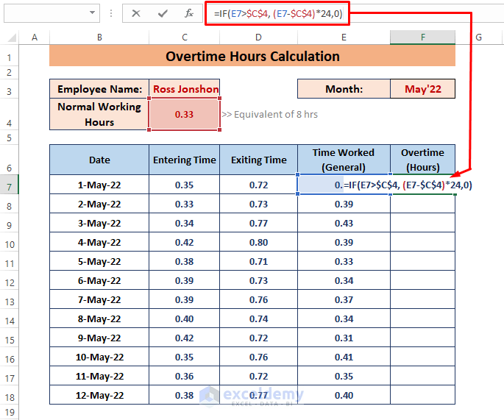Screen dimensions: 504x420
Task: Select time worked 0.40 for 12-May-22
Action: point(344,395)
